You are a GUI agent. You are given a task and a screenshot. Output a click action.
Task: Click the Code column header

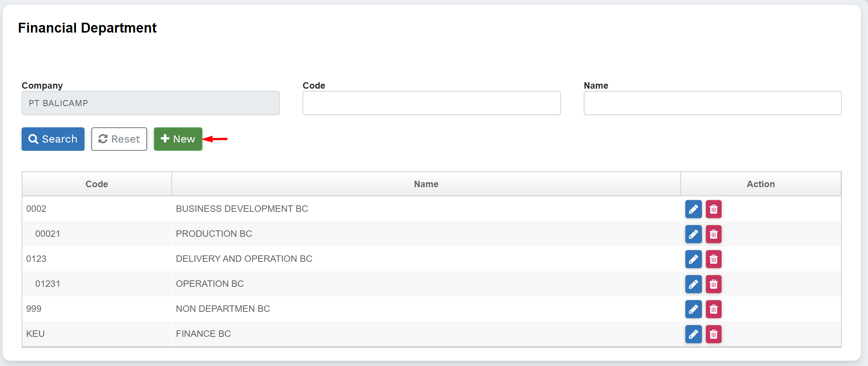pos(97,184)
